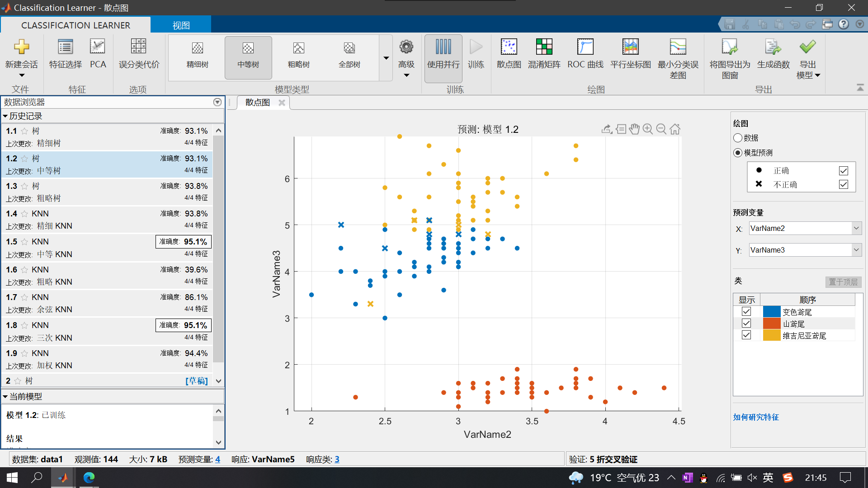Click the 置于顶层 button

pyautogui.click(x=843, y=282)
